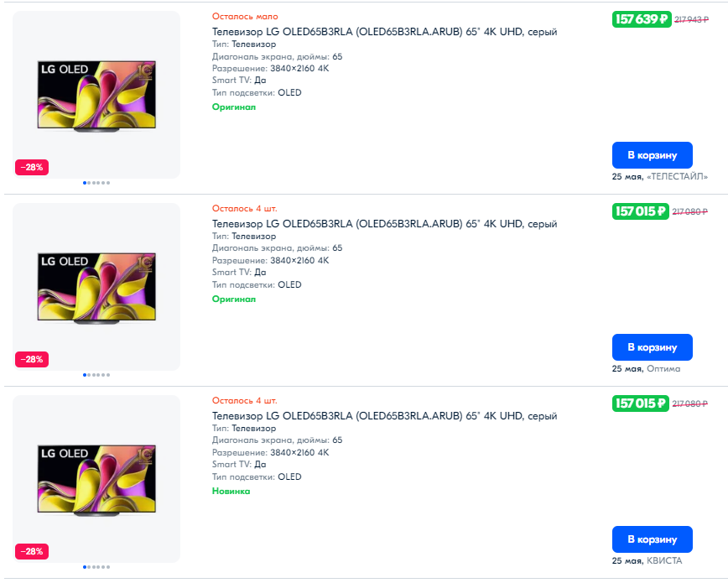Open the TV title marked Осталось мало

384,32
